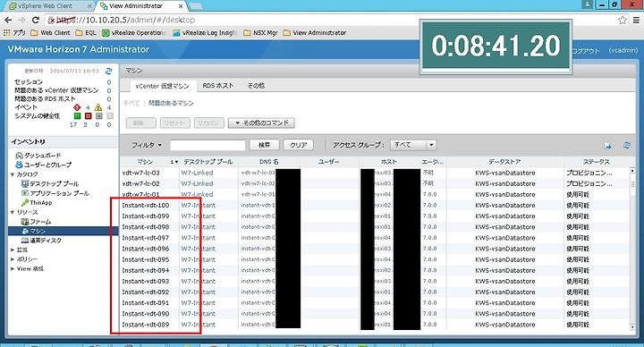The image size is (644, 347).
Task: Open ユーザーとグループ in inventory
Action: pyautogui.click(x=43, y=165)
